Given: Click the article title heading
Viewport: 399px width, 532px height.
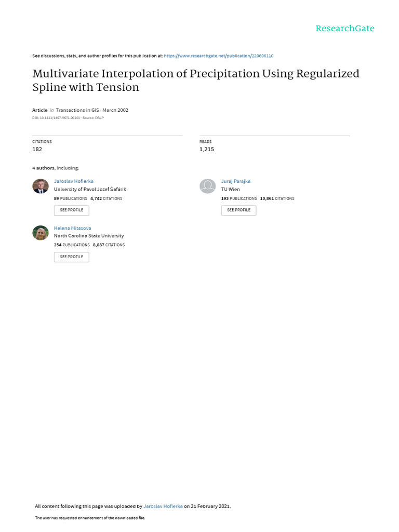Looking at the screenshot, I should (195, 80).
